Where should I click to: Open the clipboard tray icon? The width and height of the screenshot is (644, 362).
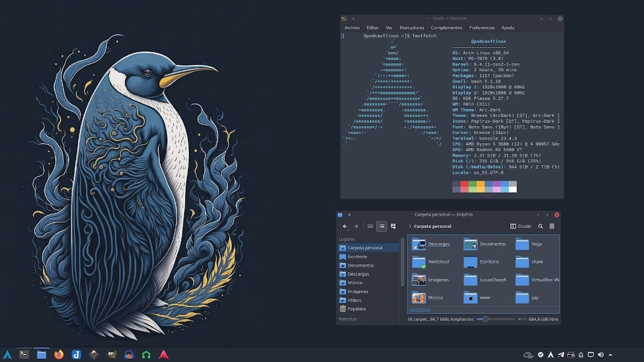tap(581, 354)
